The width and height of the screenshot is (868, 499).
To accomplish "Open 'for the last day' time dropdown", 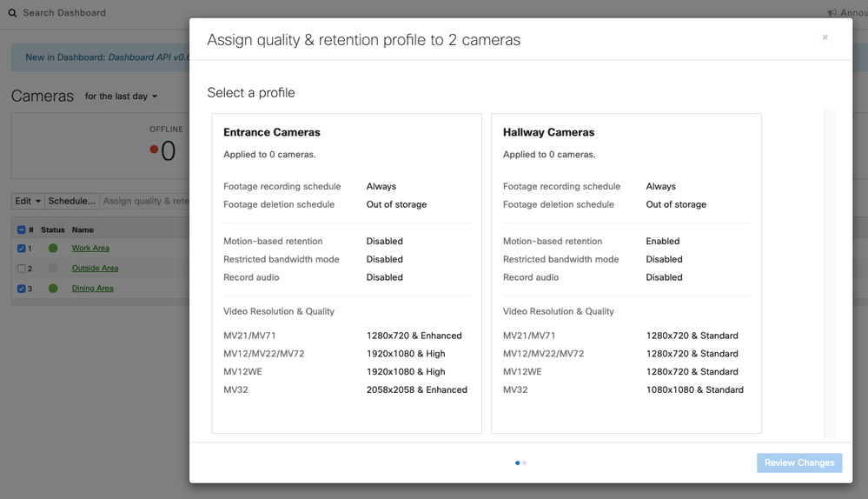I will pyautogui.click(x=122, y=96).
